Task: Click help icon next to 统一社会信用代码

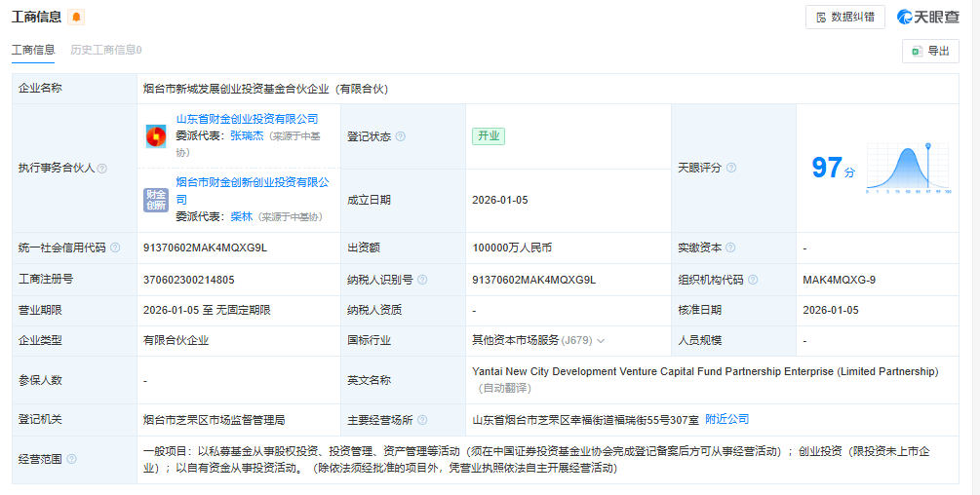Action: [114, 248]
